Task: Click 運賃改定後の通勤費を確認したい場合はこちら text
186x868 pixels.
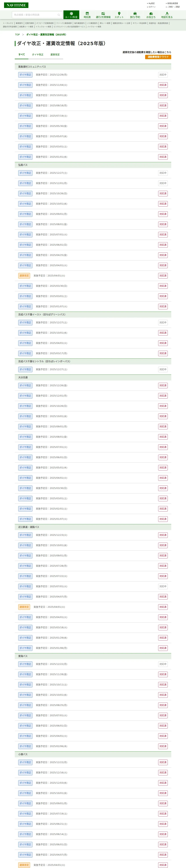Action: point(147,52)
